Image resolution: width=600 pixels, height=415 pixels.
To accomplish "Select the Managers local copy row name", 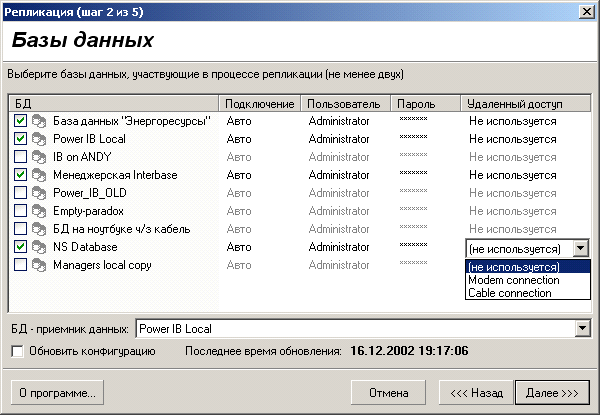I will click(x=102, y=265).
